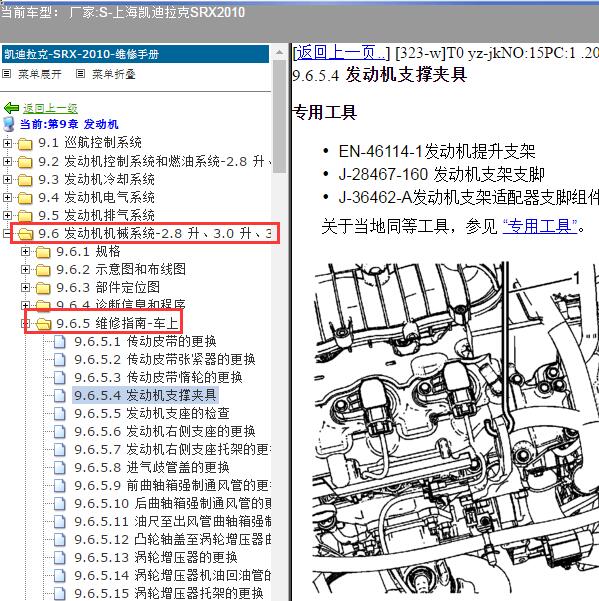
Task: Expand the 9.6.3 部件定位图 node
Action: click(x=25, y=287)
